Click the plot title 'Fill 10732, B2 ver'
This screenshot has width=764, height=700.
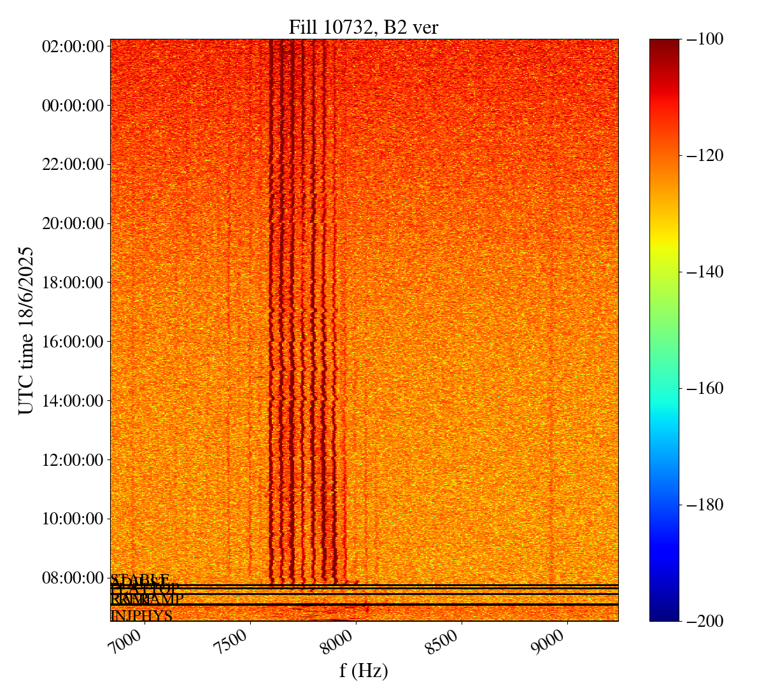point(364,27)
